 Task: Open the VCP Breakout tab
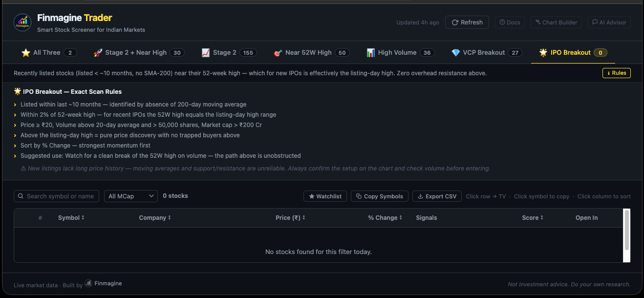pos(486,53)
